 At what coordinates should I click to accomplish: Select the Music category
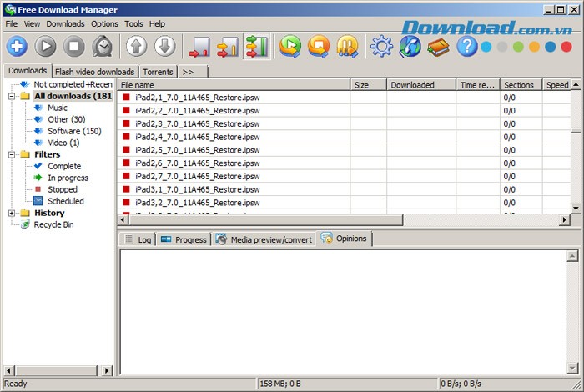[x=58, y=108]
